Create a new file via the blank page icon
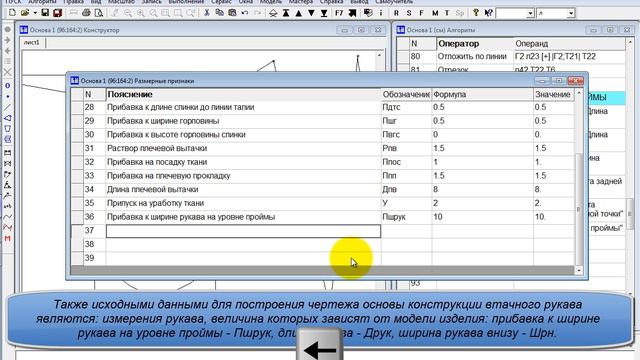The height and width of the screenshot is (360, 640). (x=12, y=13)
